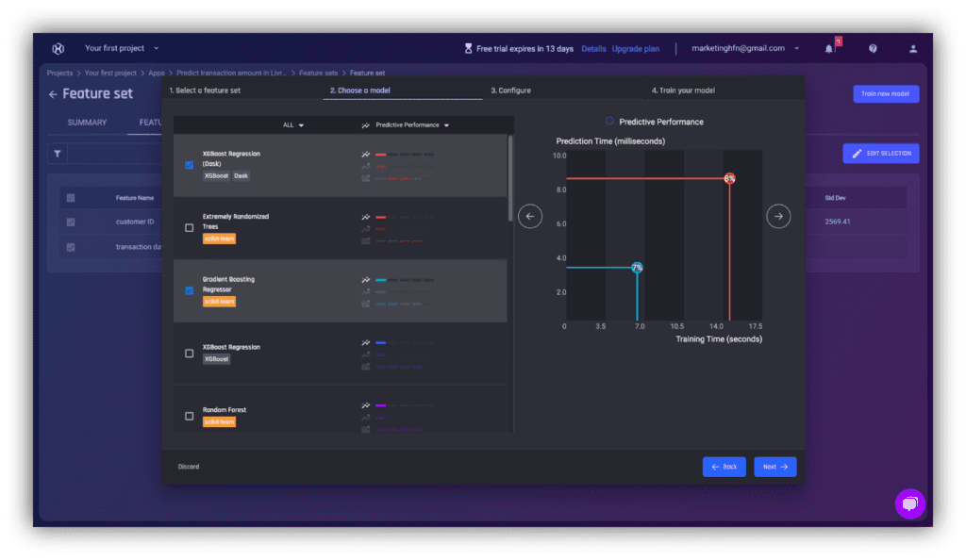
Task: Click the chat support bubble icon
Action: [909, 504]
